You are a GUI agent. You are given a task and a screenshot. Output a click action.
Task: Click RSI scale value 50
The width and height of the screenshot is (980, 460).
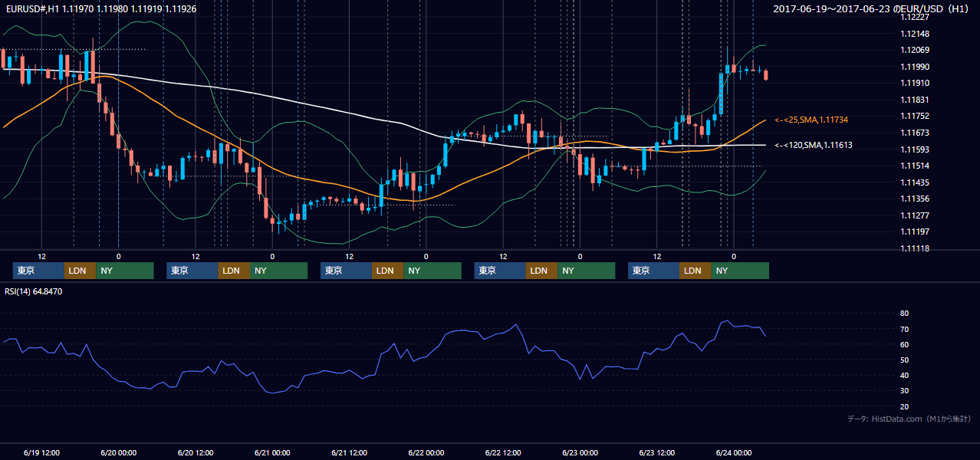click(904, 360)
